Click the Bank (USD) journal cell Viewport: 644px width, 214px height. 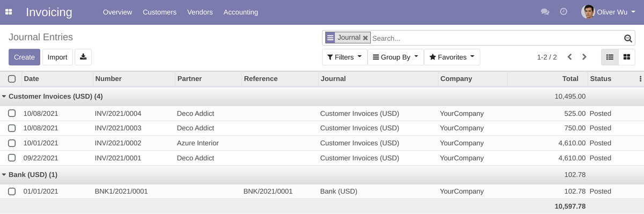339,191
